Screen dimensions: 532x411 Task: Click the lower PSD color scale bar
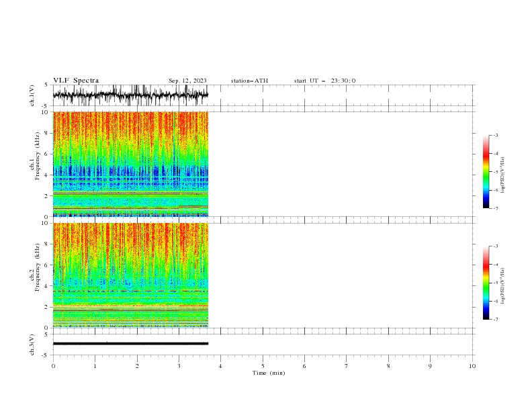pos(486,283)
